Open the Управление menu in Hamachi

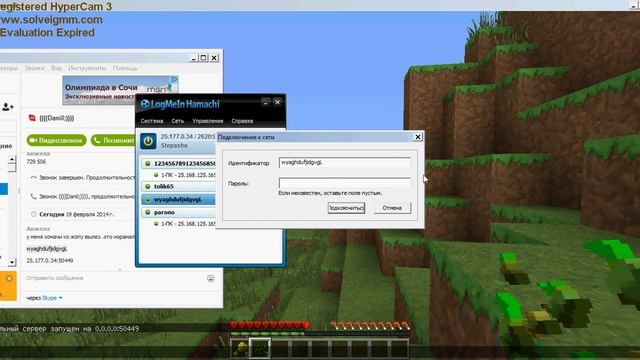(x=208, y=121)
